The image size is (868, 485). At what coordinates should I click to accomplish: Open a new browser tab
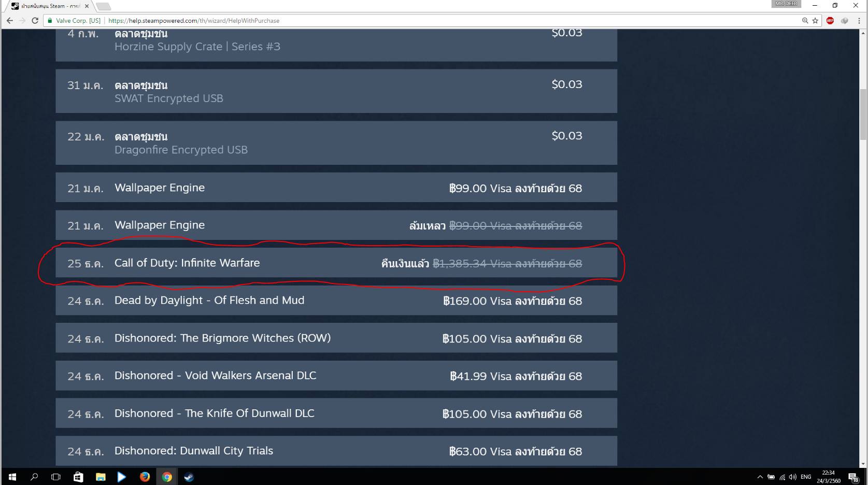coord(103,6)
